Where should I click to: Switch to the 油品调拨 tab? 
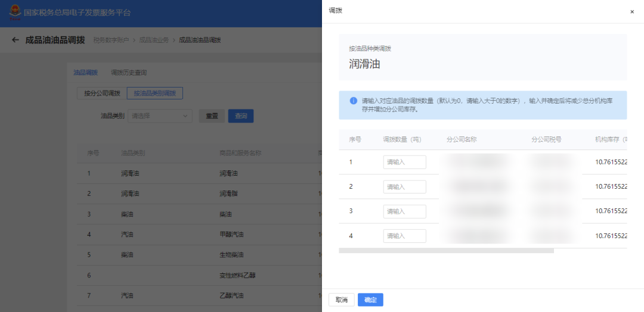pos(85,73)
